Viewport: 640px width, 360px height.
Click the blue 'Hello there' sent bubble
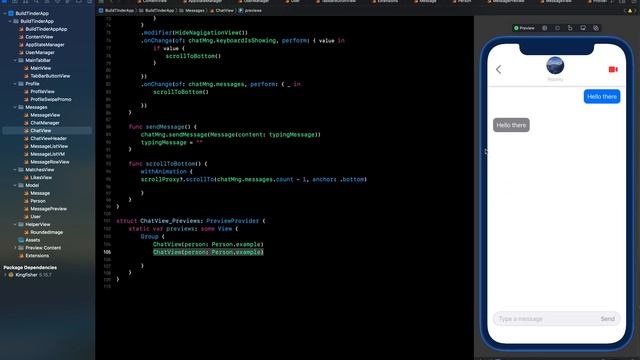602,97
